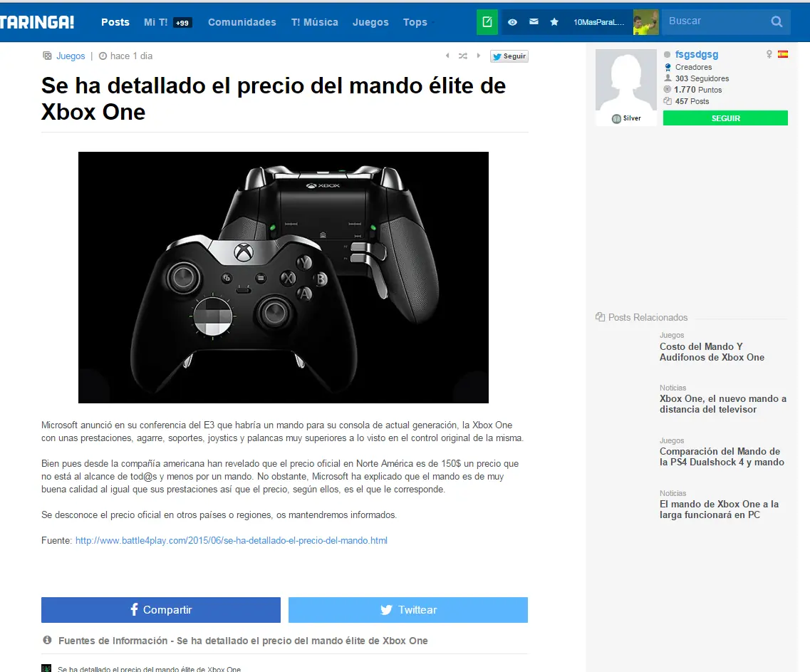The width and height of the screenshot is (810, 672).
Task: Open the T! Música menu
Action: [x=315, y=22]
